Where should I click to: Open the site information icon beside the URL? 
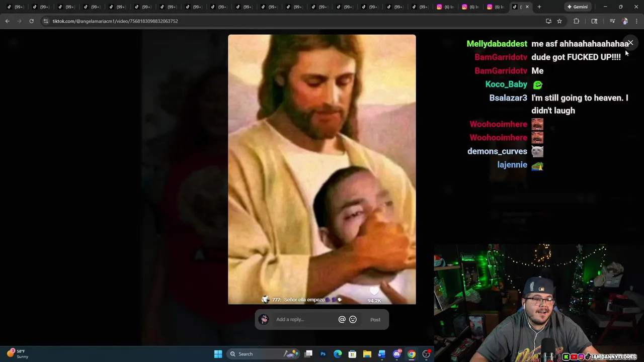click(x=46, y=21)
